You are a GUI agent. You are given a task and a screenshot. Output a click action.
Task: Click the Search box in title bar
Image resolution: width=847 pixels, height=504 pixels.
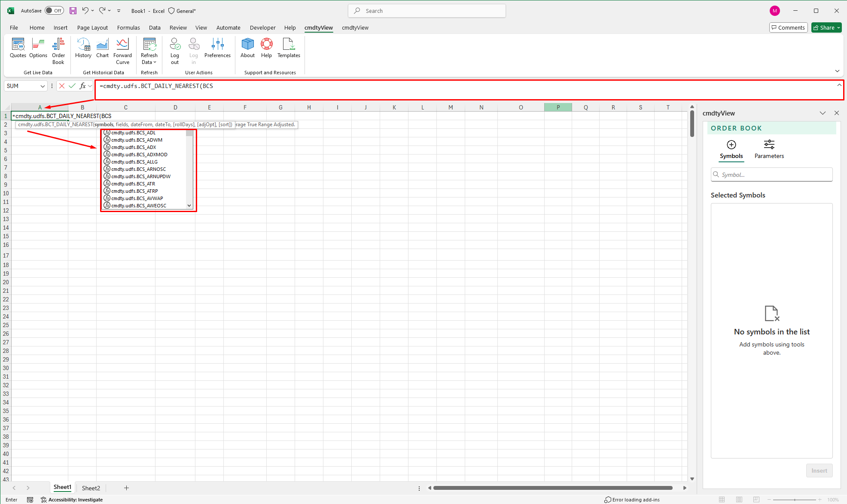(x=427, y=11)
